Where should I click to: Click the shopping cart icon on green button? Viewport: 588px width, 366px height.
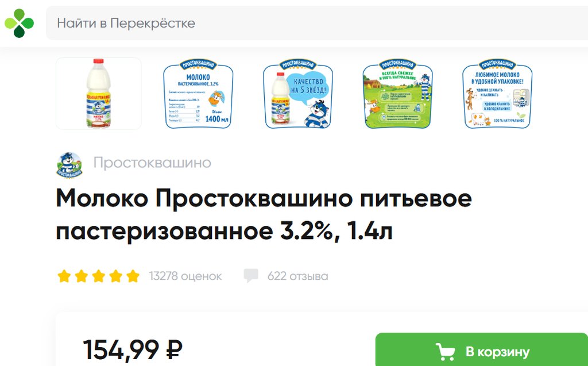pyautogui.click(x=445, y=352)
